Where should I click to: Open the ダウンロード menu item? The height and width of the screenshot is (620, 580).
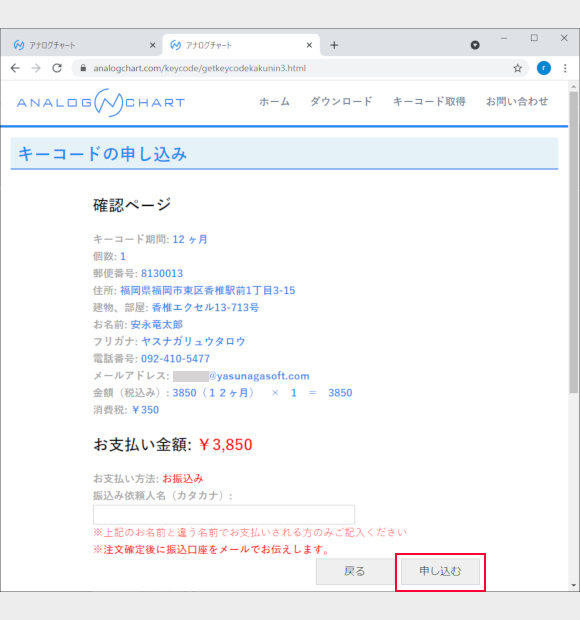(341, 102)
